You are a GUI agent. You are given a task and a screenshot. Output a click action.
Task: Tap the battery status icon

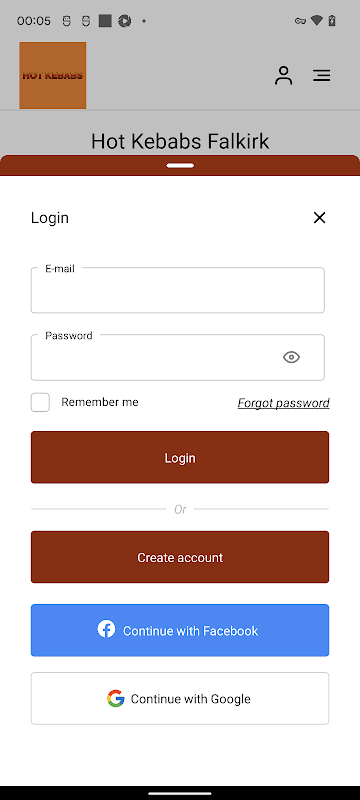[332, 21]
